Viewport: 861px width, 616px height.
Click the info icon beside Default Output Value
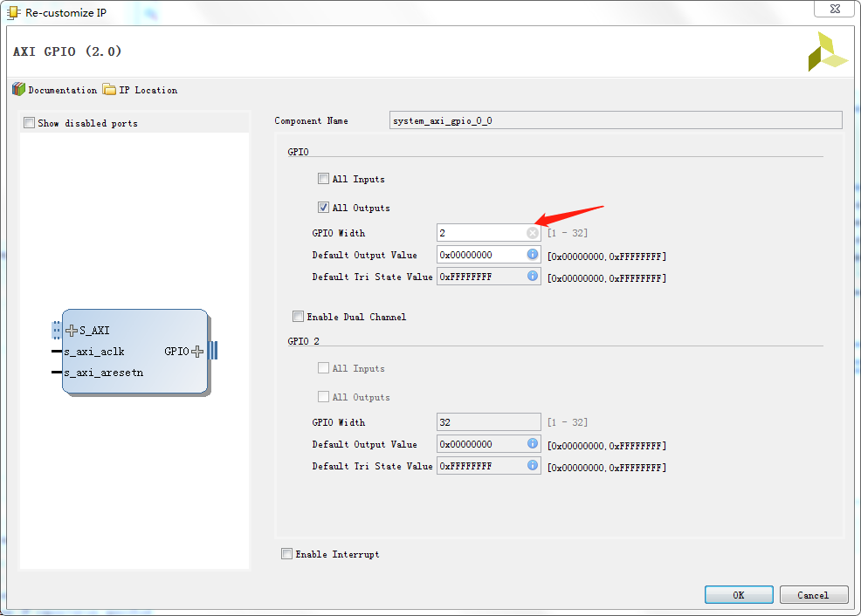pos(533,254)
